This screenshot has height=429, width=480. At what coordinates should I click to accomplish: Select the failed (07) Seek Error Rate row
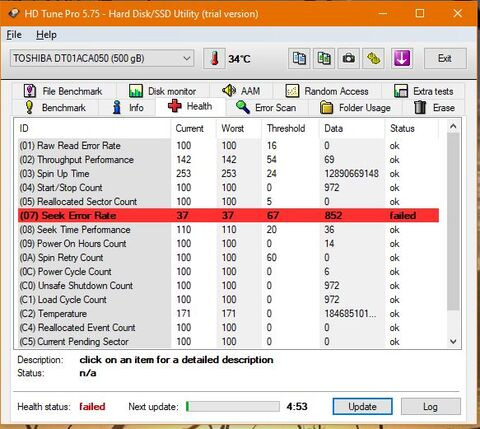click(x=228, y=216)
